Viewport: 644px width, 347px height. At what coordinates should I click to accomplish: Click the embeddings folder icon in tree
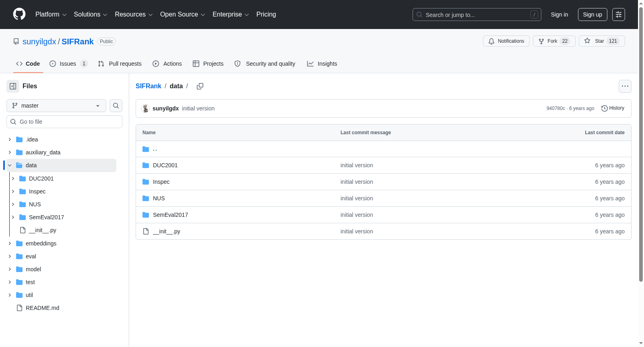tap(19, 243)
